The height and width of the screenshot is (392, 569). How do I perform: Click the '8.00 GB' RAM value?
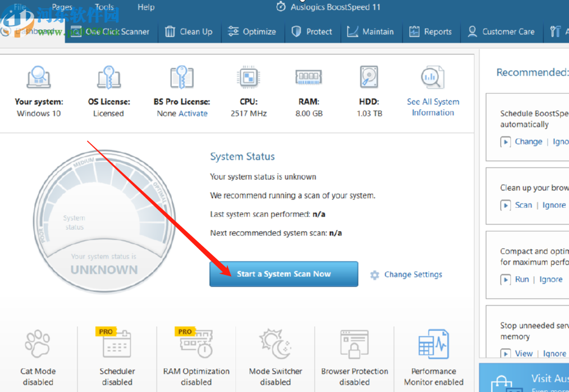[x=309, y=113]
